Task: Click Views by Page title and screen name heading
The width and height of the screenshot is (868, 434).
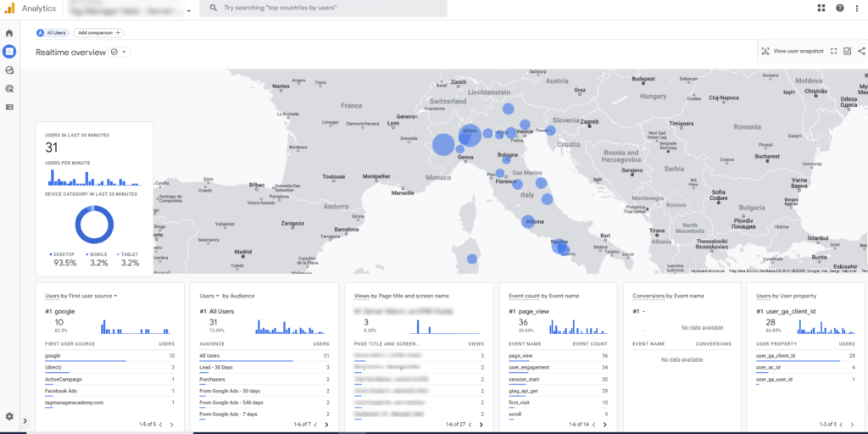Action: point(401,296)
